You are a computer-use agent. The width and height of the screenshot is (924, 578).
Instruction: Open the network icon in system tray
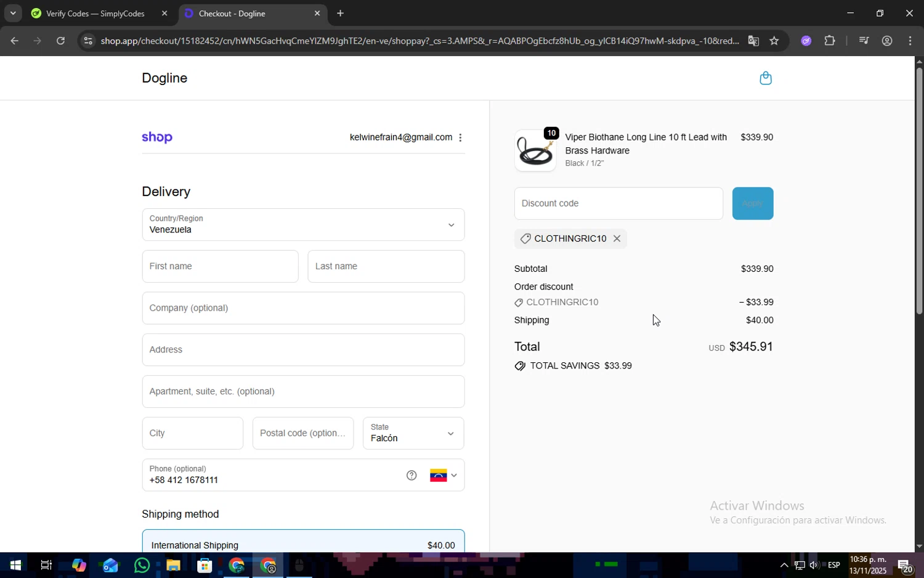click(800, 566)
